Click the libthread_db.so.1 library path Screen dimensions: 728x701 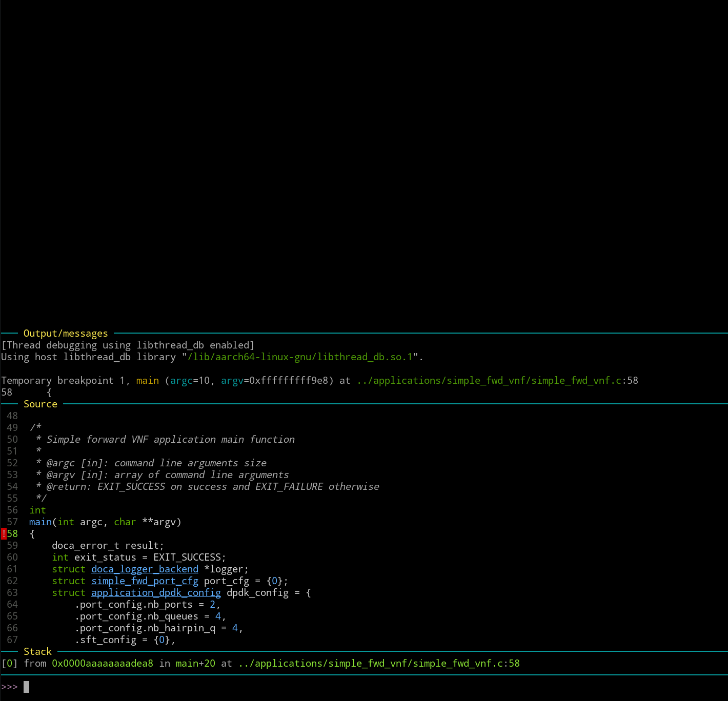click(x=300, y=357)
